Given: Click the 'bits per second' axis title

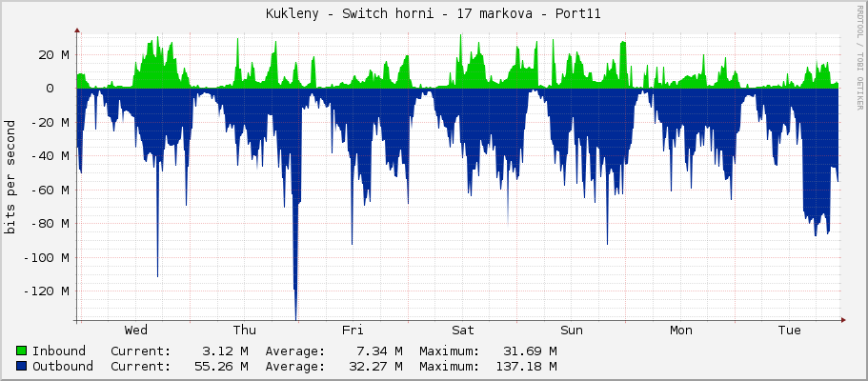Looking at the screenshot, I should 10,177.
